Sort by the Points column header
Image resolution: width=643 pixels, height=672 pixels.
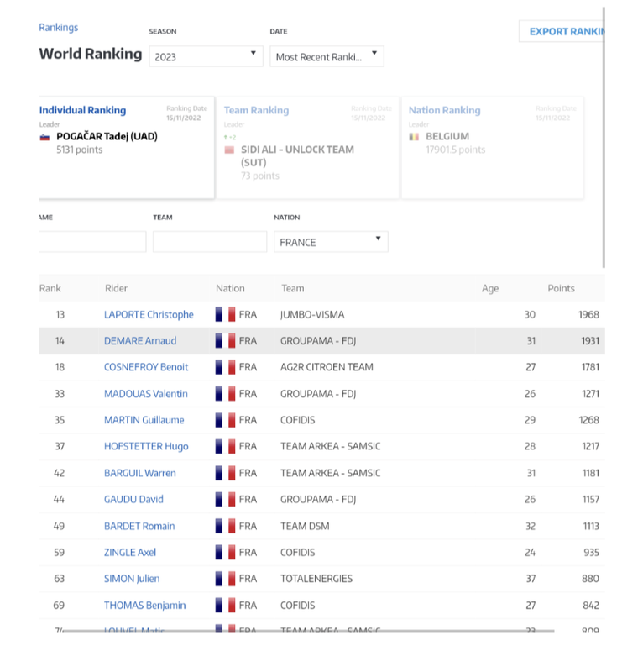coord(562,288)
